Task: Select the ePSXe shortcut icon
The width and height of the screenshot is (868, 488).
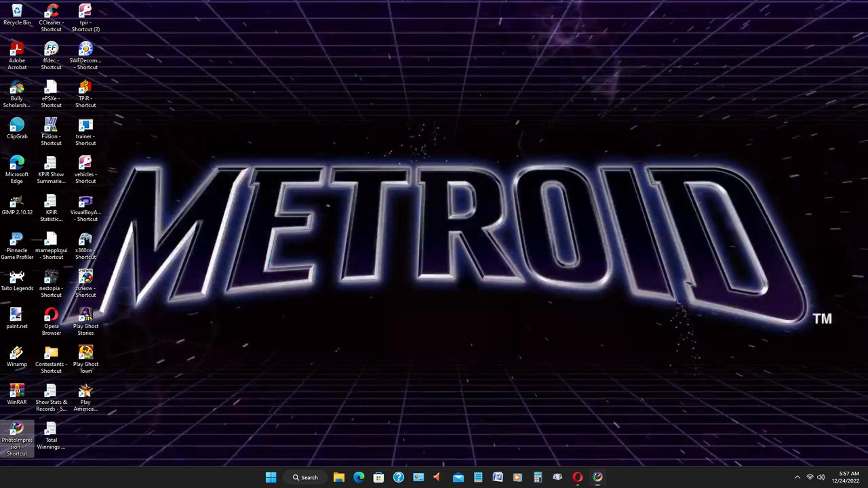Action: (x=51, y=94)
